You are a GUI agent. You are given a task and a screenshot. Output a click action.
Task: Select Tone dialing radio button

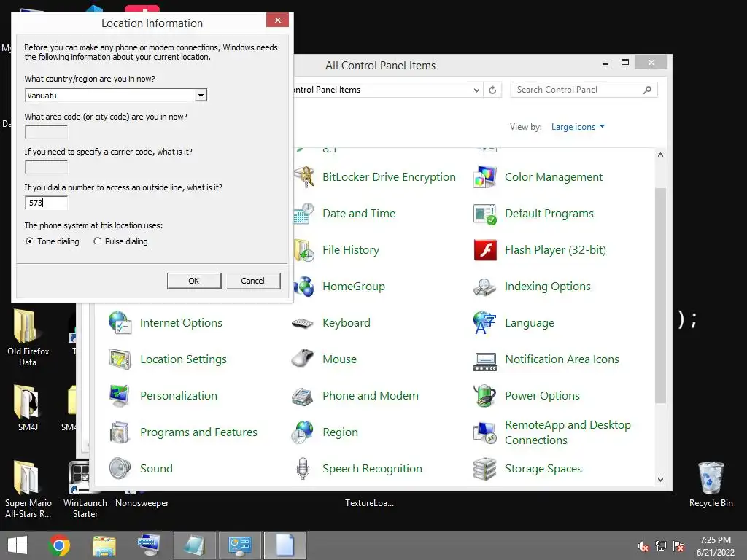pyautogui.click(x=29, y=241)
